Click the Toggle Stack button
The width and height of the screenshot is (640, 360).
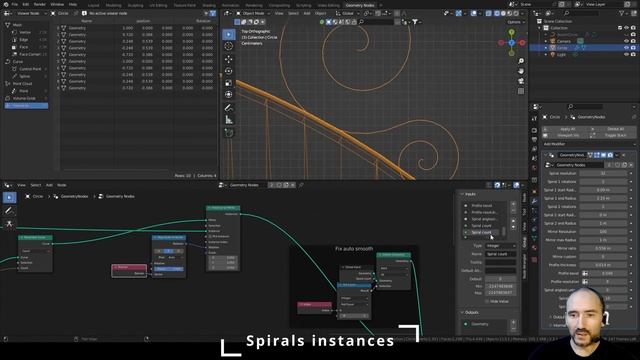(x=615, y=136)
